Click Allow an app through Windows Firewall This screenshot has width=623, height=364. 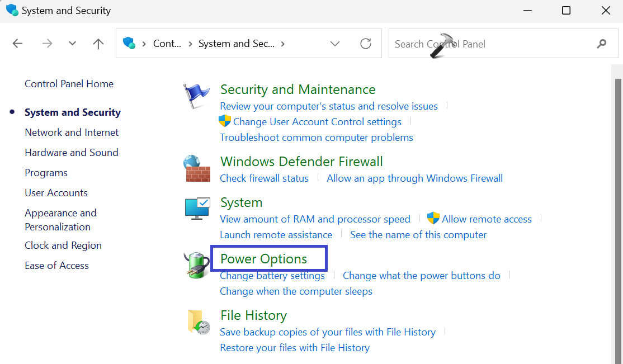pyautogui.click(x=414, y=178)
